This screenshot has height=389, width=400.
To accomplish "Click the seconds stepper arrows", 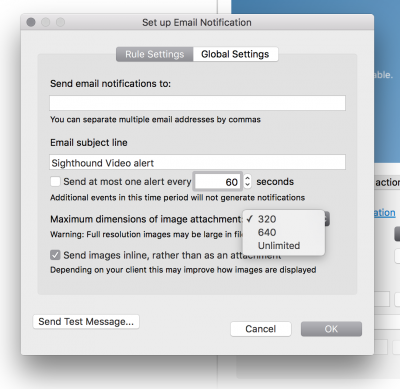I will 247,181.
